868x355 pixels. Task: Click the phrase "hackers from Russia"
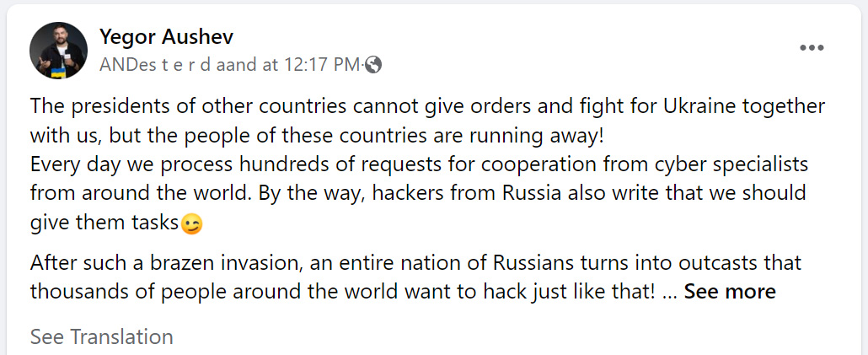tap(480, 192)
